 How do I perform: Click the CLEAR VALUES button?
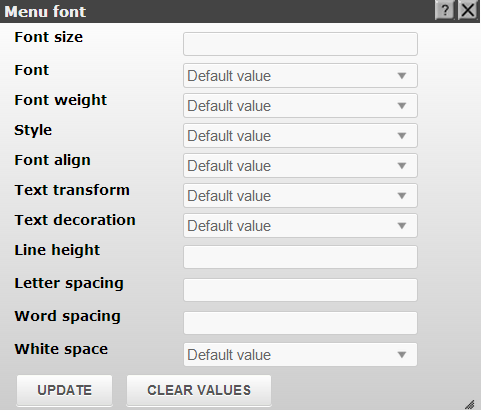pos(199,390)
